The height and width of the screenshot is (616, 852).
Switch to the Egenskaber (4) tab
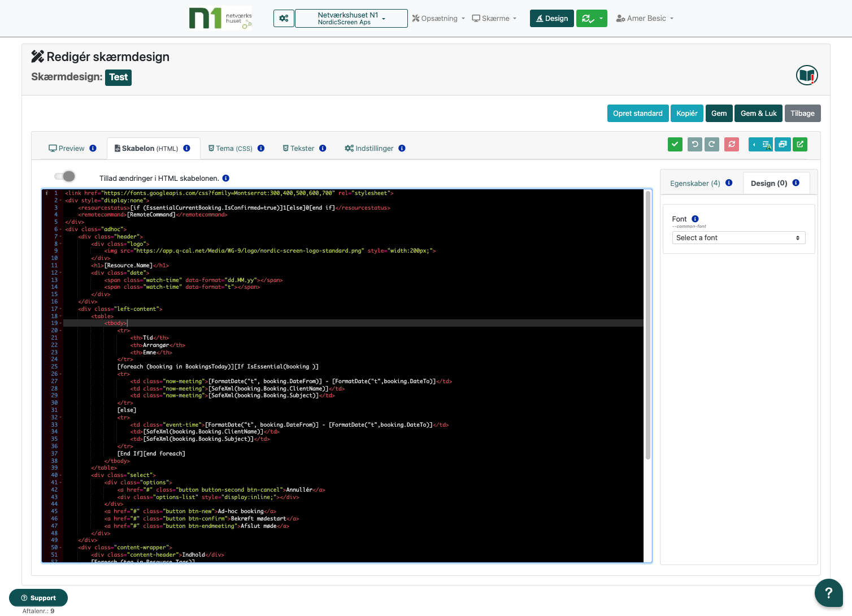click(695, 183)
